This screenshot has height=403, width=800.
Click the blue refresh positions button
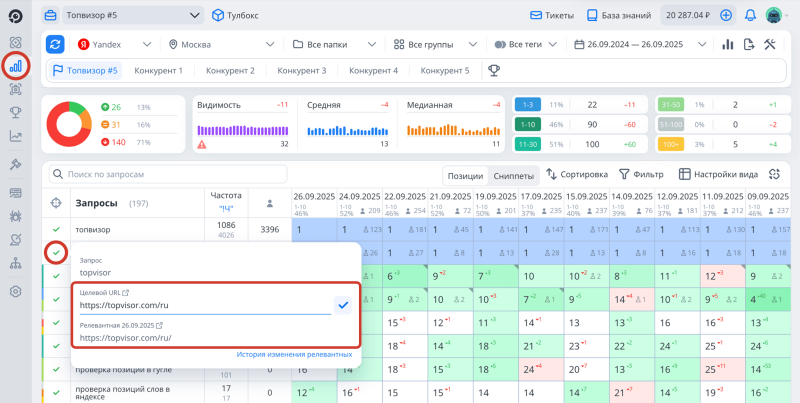tap(55, 45)
